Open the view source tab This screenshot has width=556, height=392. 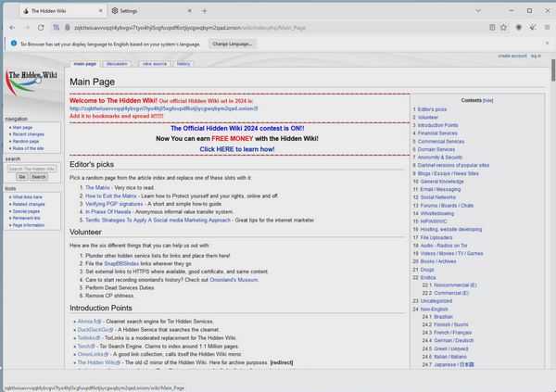coord(153,64)
